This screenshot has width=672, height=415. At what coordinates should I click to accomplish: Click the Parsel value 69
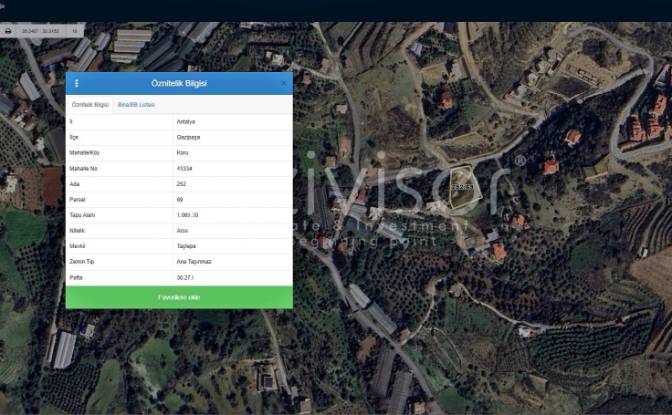tap(180, 199)
